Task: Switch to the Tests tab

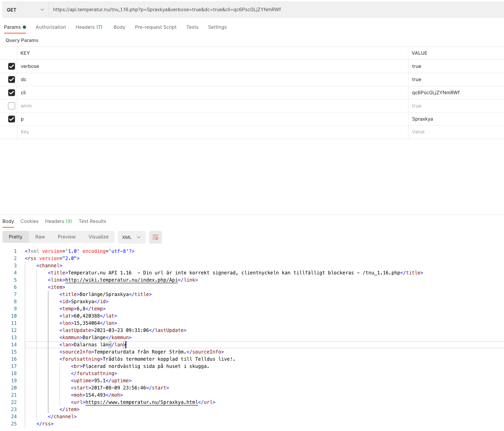Action: (x=192, y=27)
